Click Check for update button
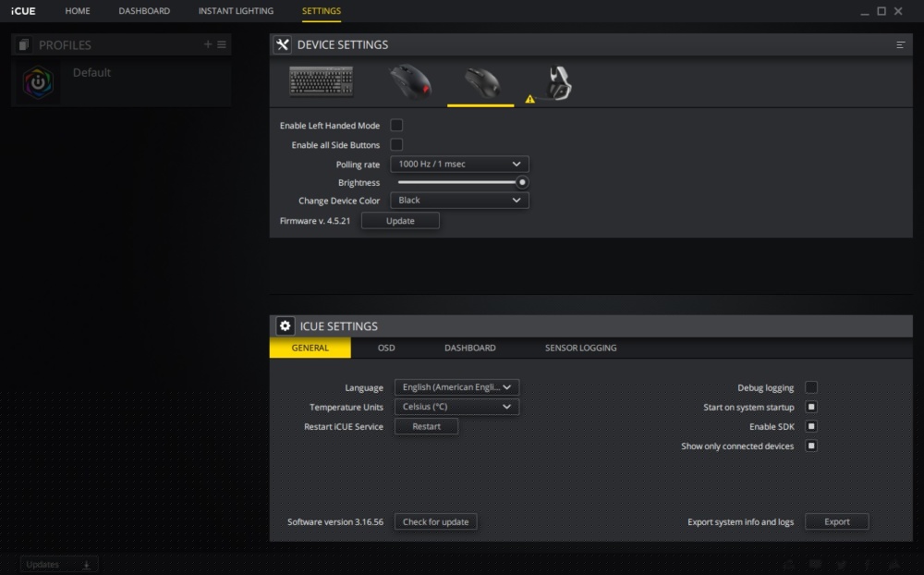Screen dimensions: 924x575 point(435,522)
